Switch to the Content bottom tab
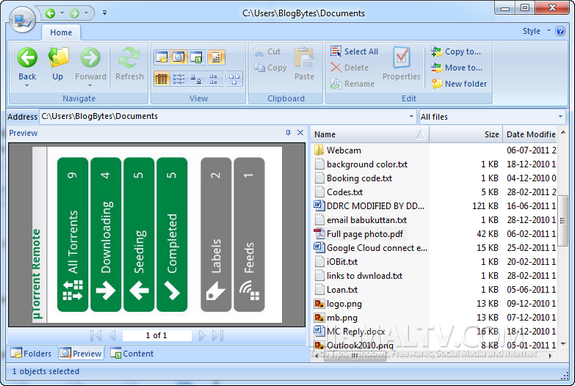The height and width of the screenshot is (386, 575). [x=132, y=353]
